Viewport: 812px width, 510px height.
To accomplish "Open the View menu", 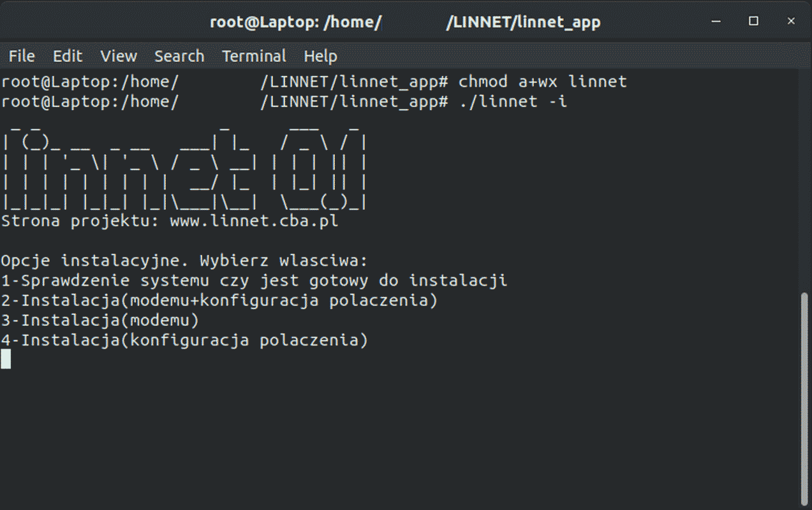I will click(x=119, y=56).
